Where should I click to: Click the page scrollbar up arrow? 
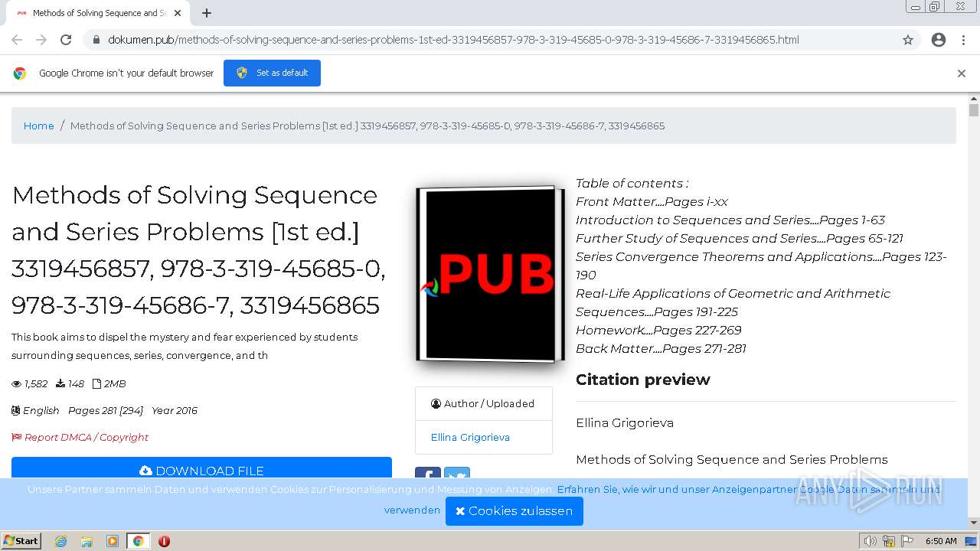[x=974, y=99]
